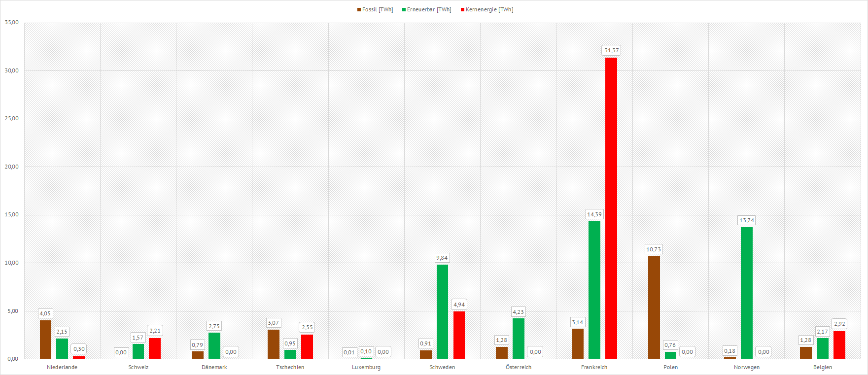Click the green Erneuerbar legend swatch
This screenshot has width=868, height=375.
pos(404,10)
